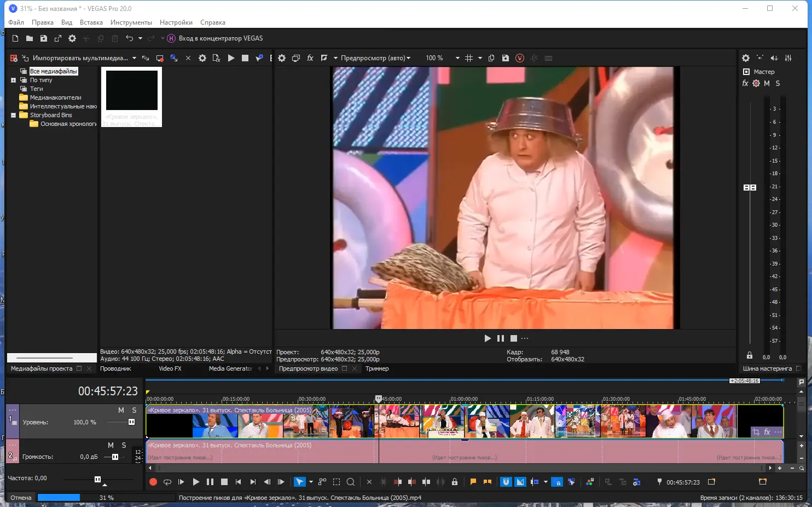The width and height of the screenshot is (812, 507).
Task: Open the preview quality dropdown
Action: [x=375, y=58]
